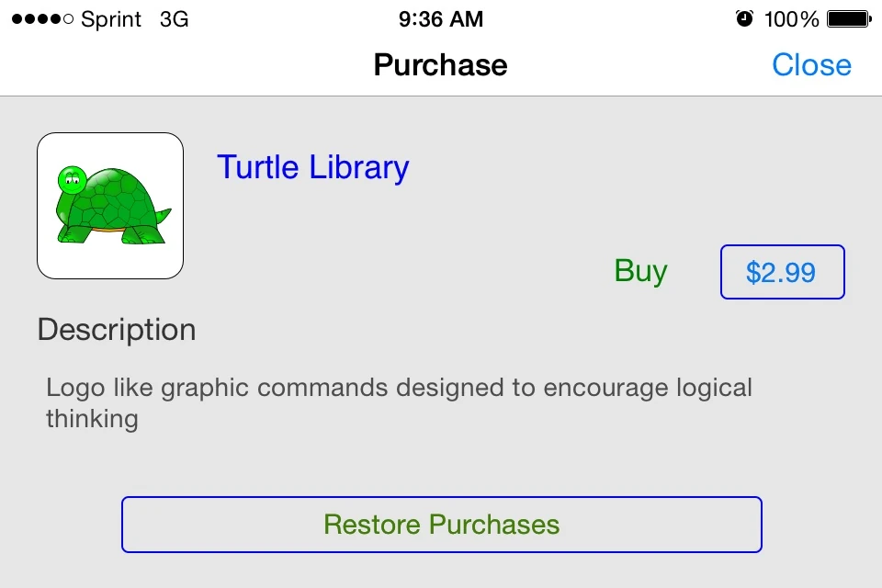Tap the Description section header

coord(116,329)
